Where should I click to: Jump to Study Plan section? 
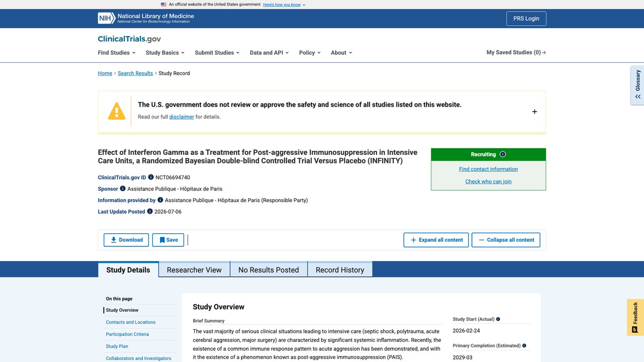click(x=117, y=346)
